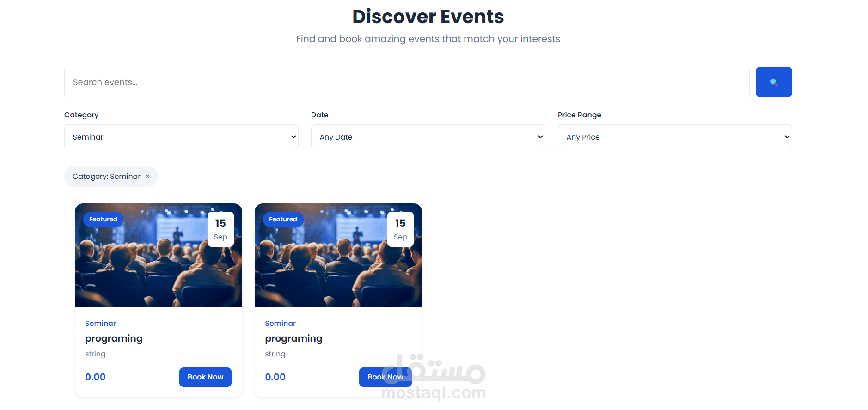
Task: Book the second programing event
Action: coord(385,377)
